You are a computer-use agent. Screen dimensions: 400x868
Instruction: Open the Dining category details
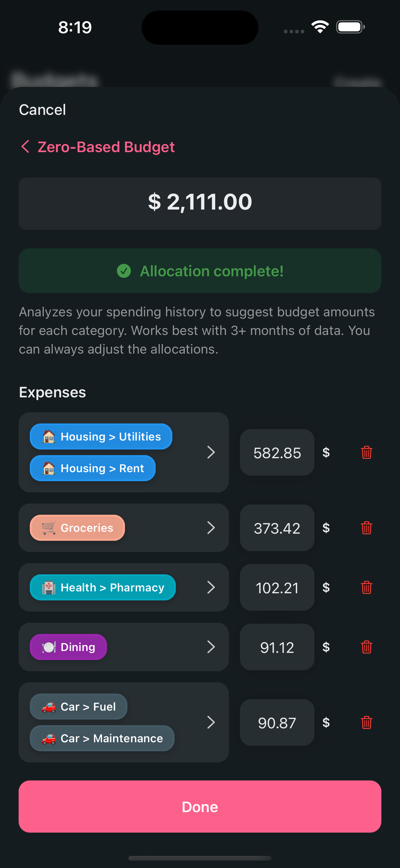point(211,647)
